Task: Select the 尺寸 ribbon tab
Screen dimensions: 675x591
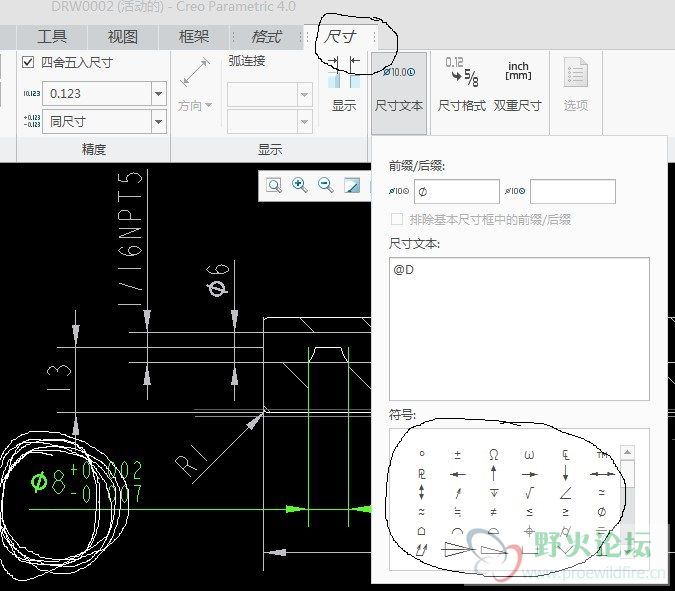Action: pos(340,37)
